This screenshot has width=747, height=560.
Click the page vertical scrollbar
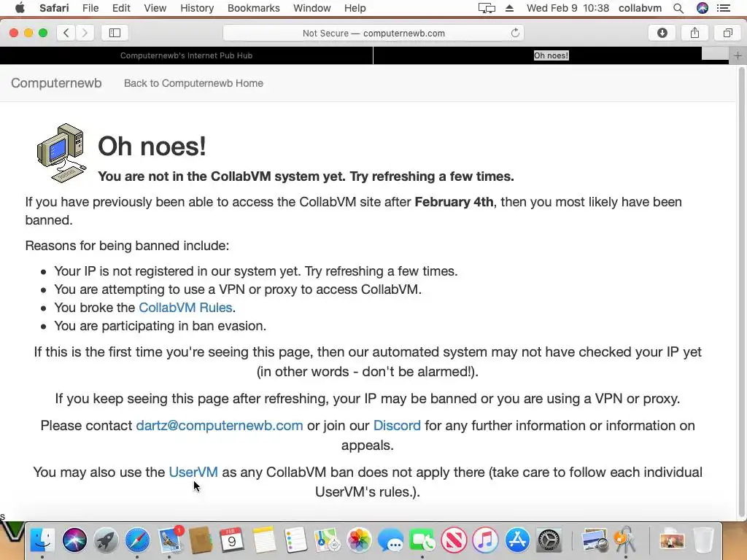pos(741,293)
